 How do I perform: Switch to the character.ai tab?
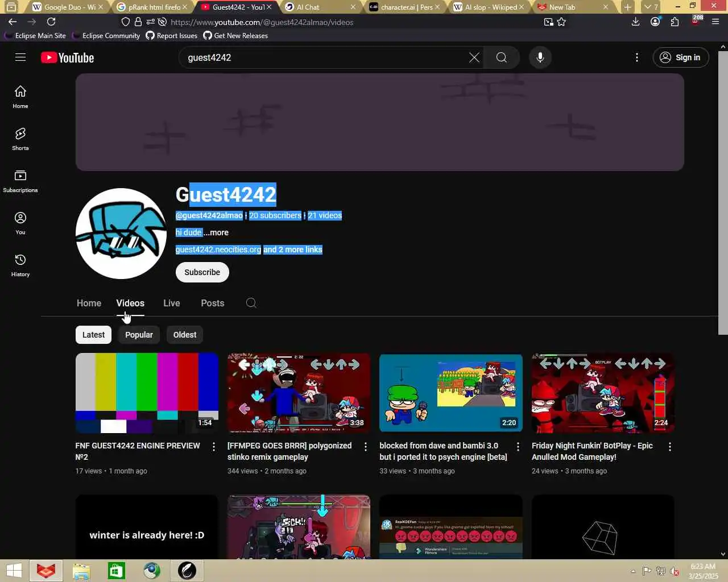click(404, 7)
